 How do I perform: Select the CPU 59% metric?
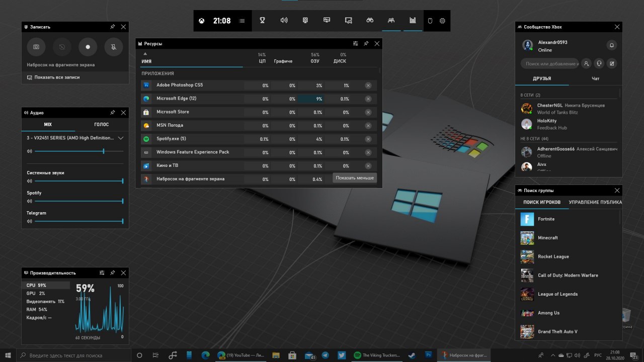tap(47, 285)
